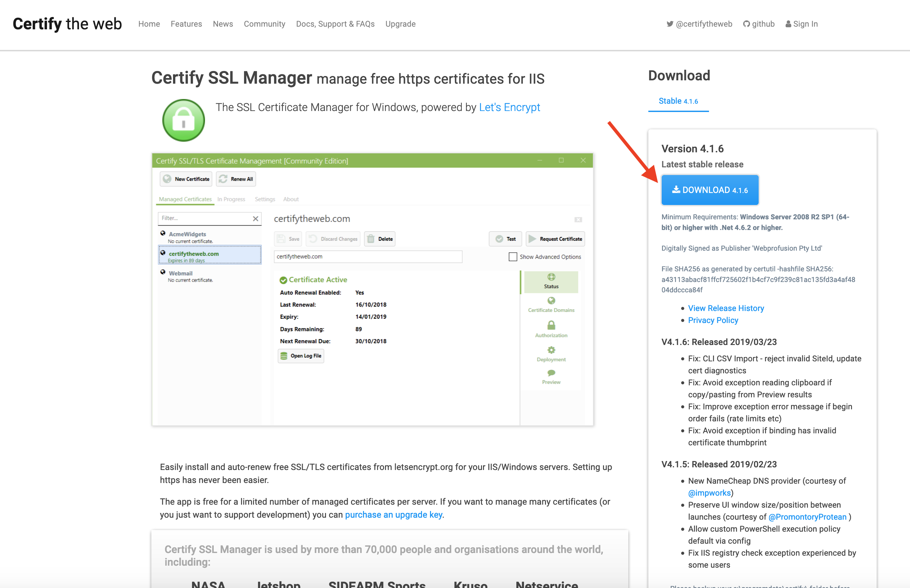Click the Delete trash button

click(x=379, y=239)
